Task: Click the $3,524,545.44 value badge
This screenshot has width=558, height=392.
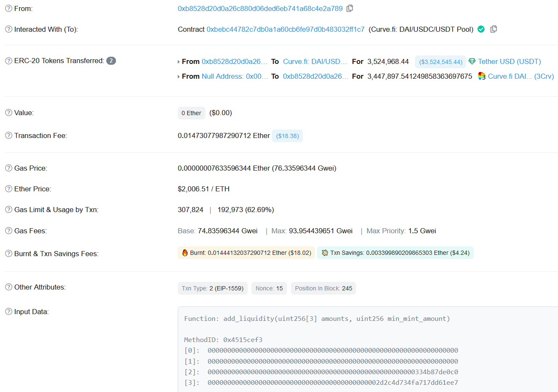Action: click(x=440, y=61)
